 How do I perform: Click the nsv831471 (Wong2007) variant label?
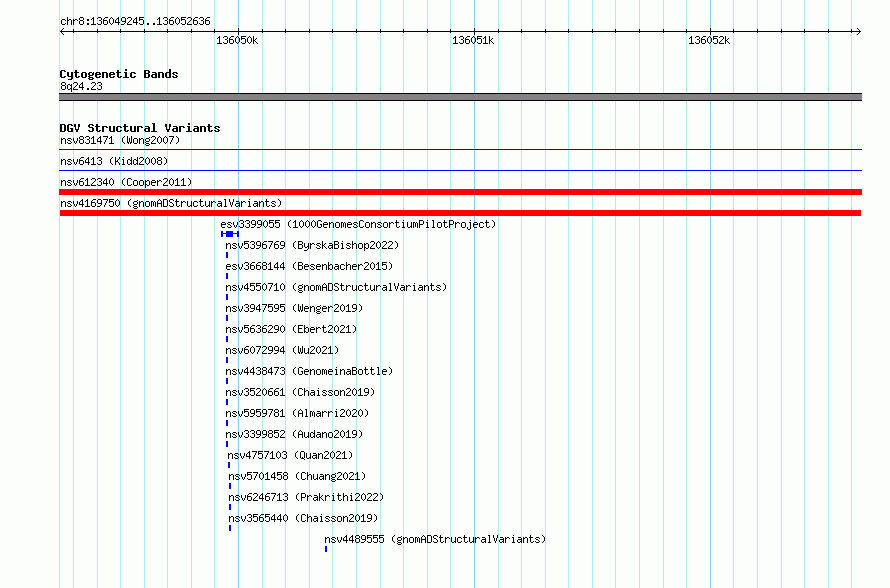tap(120, 140)
